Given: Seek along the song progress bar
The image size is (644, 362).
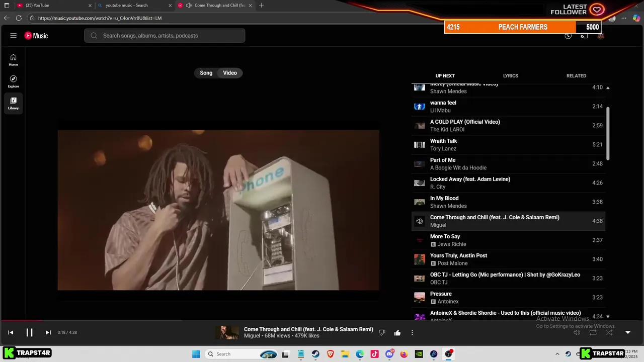Looking at the screenshot, I should pos(322,320).
